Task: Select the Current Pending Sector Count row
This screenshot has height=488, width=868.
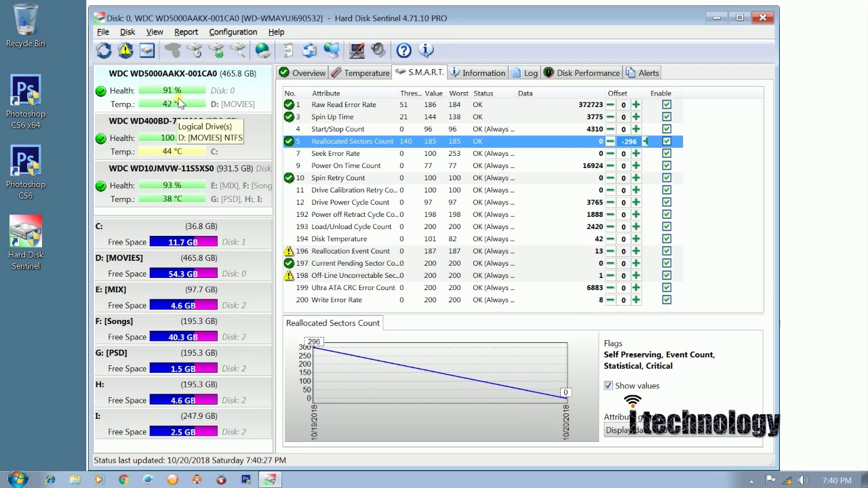Action: (483, 264)
